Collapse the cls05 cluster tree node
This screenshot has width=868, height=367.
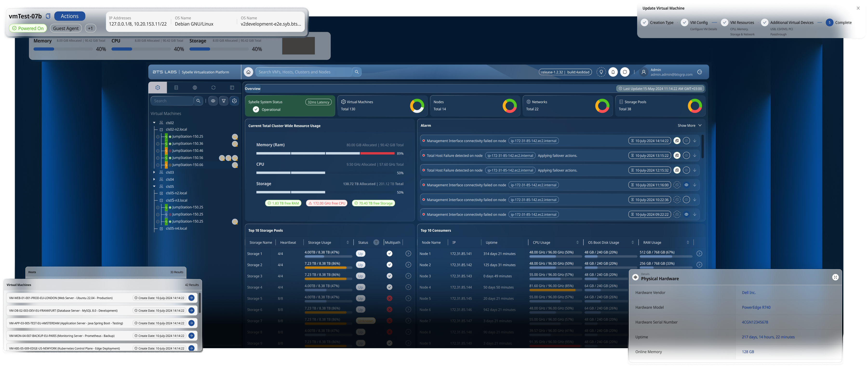click(x=154, y=186)
